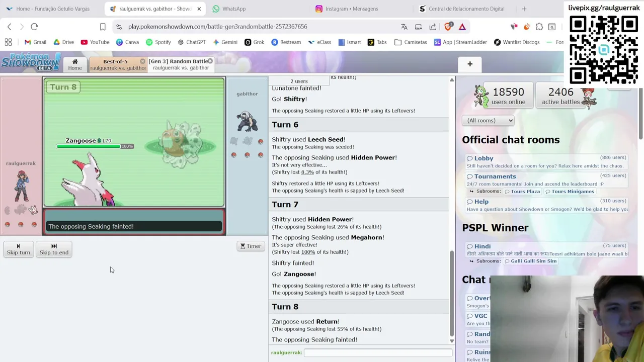Image resolution: width=644 pixels, height=362 pixels.
Task: Go to Showdown Home tab
Action: pos(74,64)
